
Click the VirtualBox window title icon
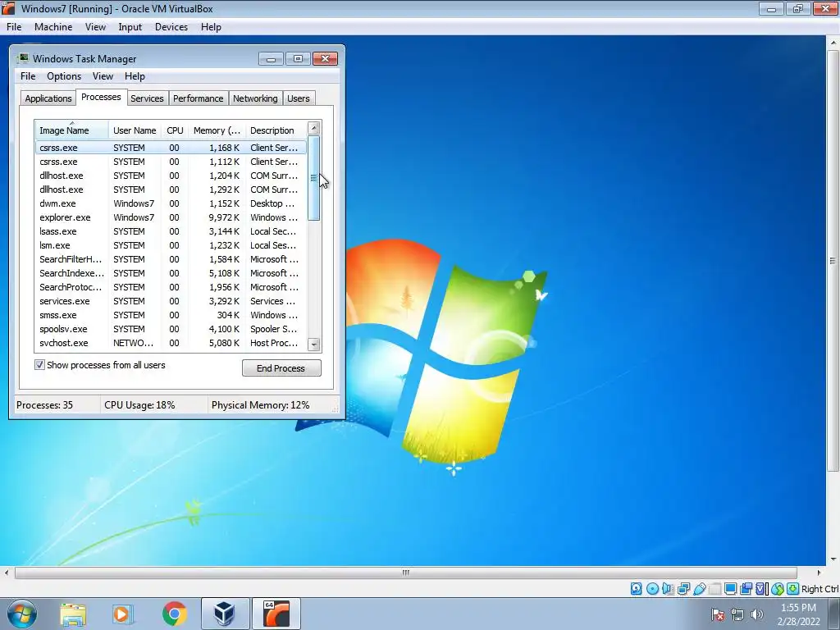[8, 8]
